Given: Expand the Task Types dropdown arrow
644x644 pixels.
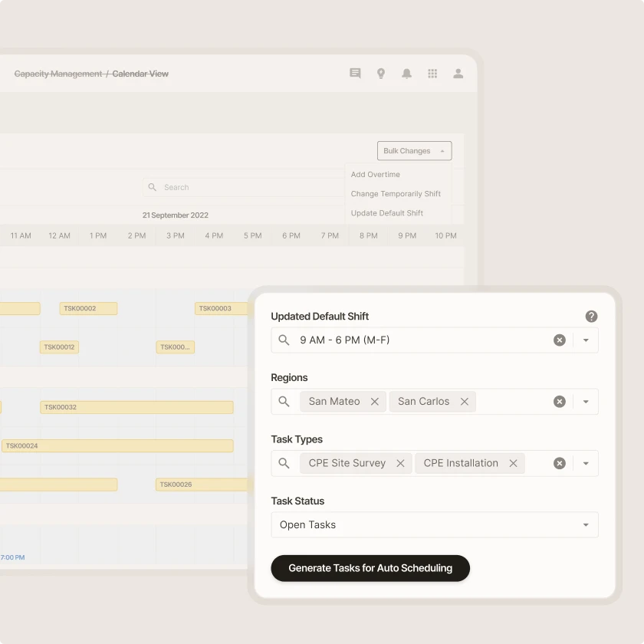Looking at the screenshot, I should (586, 463).
